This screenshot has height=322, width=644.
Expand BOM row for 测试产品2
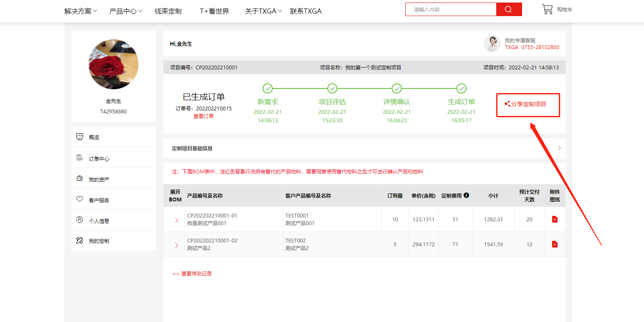(x=177, y=245)
